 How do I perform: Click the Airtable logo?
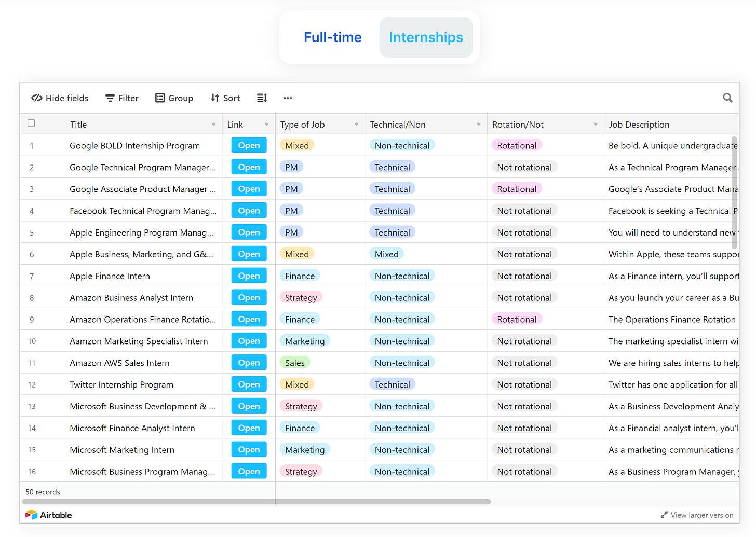pyautogui.click(x=49, y=515)
